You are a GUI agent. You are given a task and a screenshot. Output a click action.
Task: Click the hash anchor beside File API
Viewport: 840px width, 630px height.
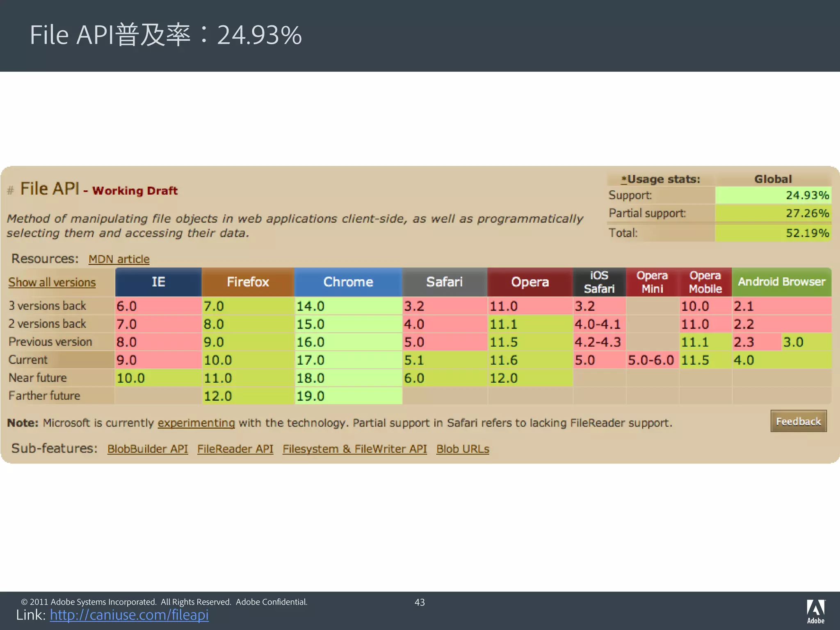coord(11,190)
